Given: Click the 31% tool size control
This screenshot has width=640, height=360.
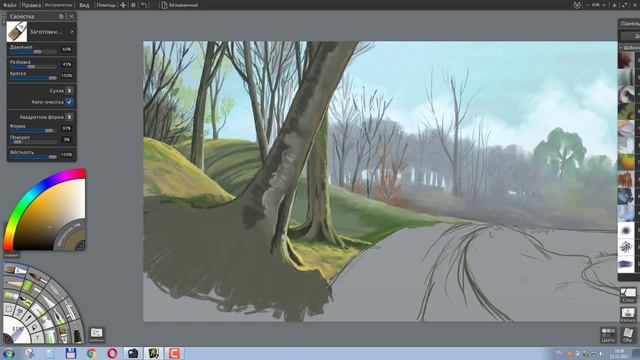Looking at the screenshot, I should pyautogui.click(x=17, y=329).
